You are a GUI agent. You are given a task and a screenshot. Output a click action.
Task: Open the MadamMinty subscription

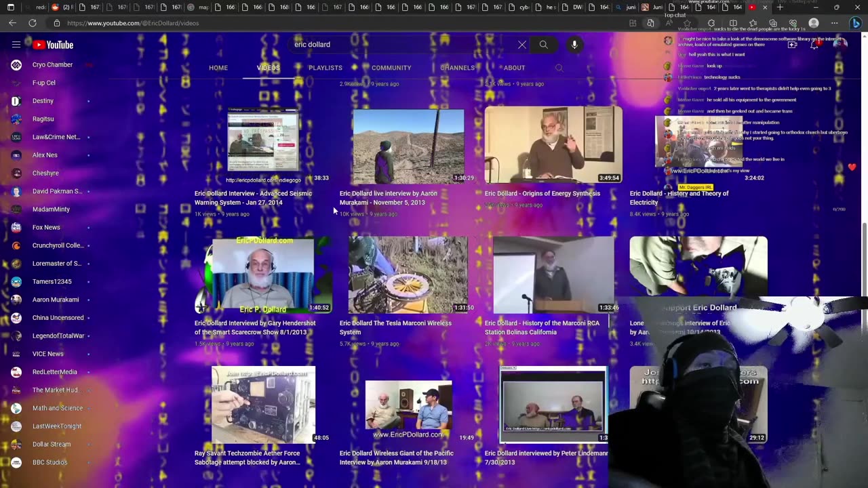(51, 209)
